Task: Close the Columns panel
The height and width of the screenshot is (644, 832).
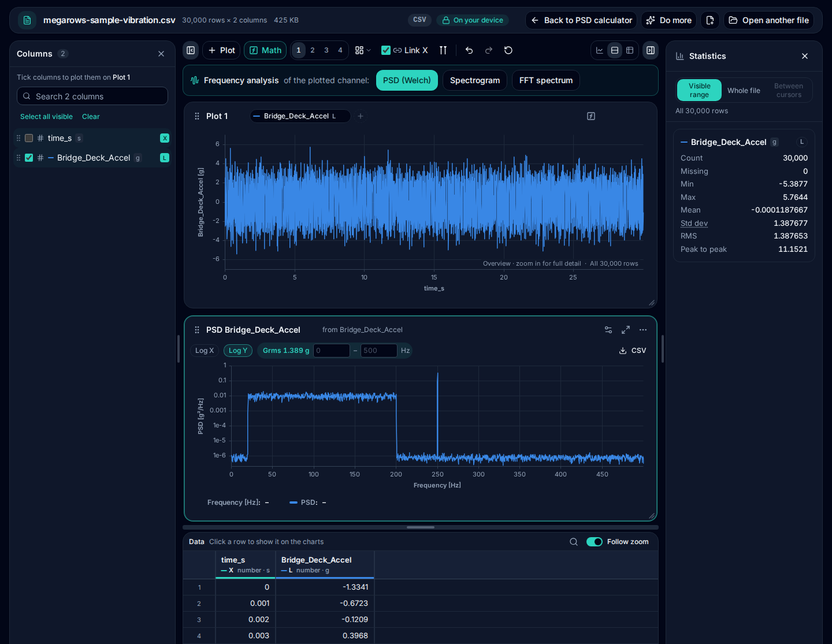Action: point(161,54)
